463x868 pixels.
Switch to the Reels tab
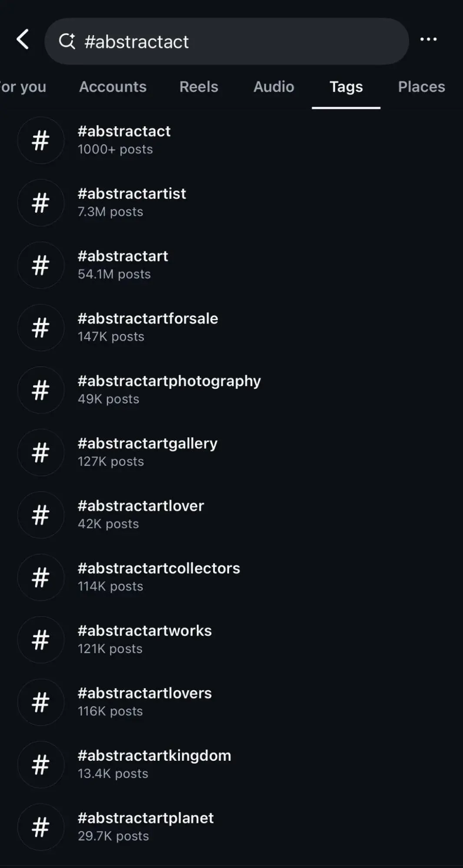point(198,87)
